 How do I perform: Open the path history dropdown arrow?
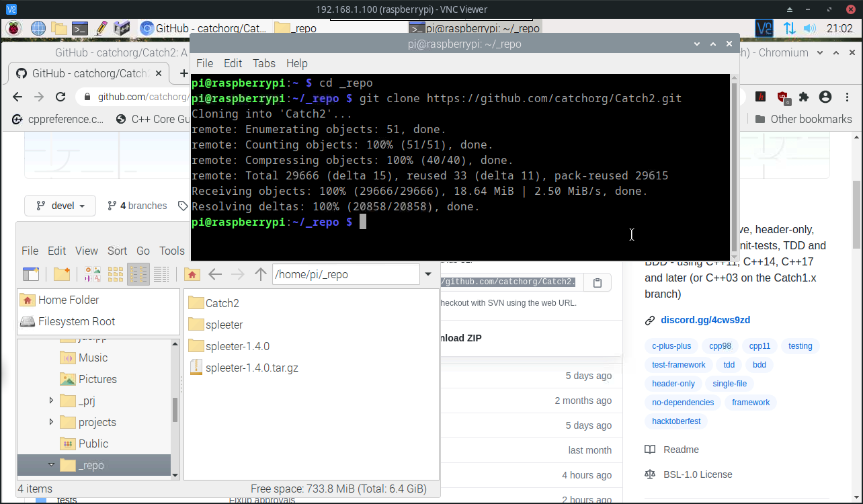428,274
